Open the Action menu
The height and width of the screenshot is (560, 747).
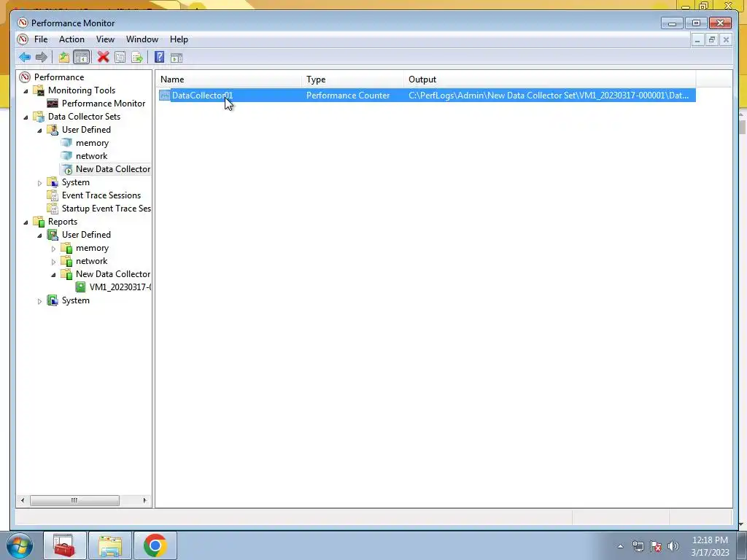click(71, 39)
